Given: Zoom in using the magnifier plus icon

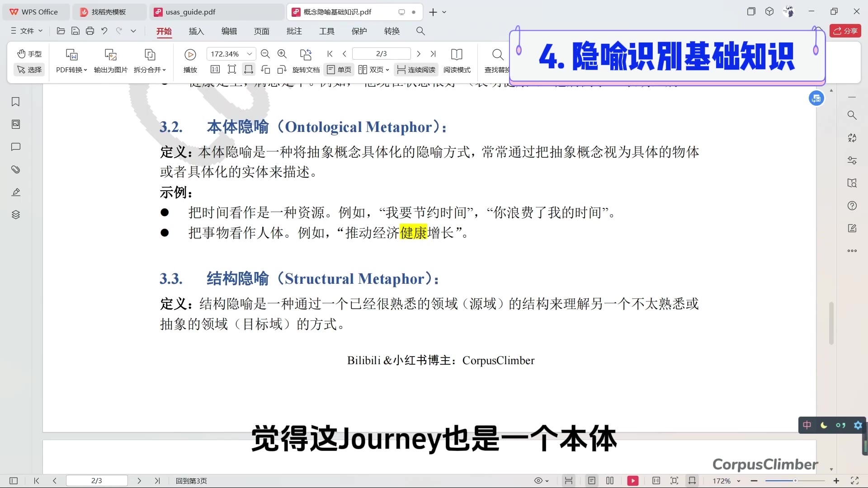Looking at the screenshot, I should pos(282,53).
